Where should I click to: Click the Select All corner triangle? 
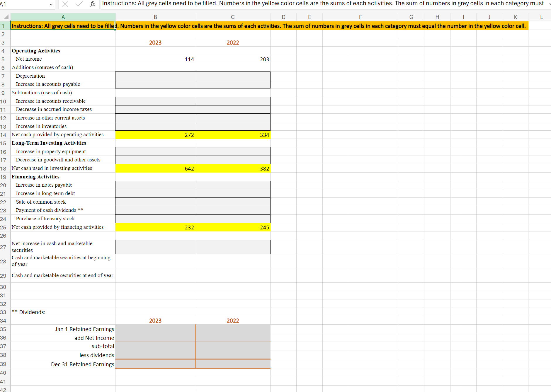[5, 17]
